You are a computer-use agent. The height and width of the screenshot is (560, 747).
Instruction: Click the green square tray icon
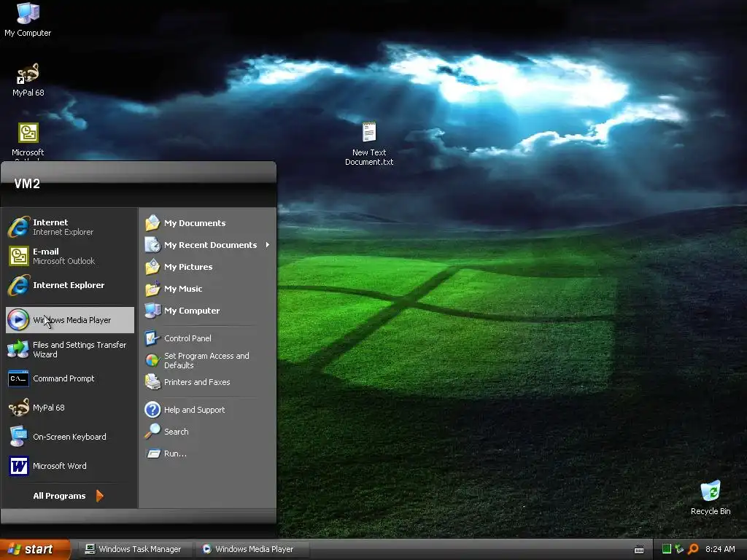point(667,549)
